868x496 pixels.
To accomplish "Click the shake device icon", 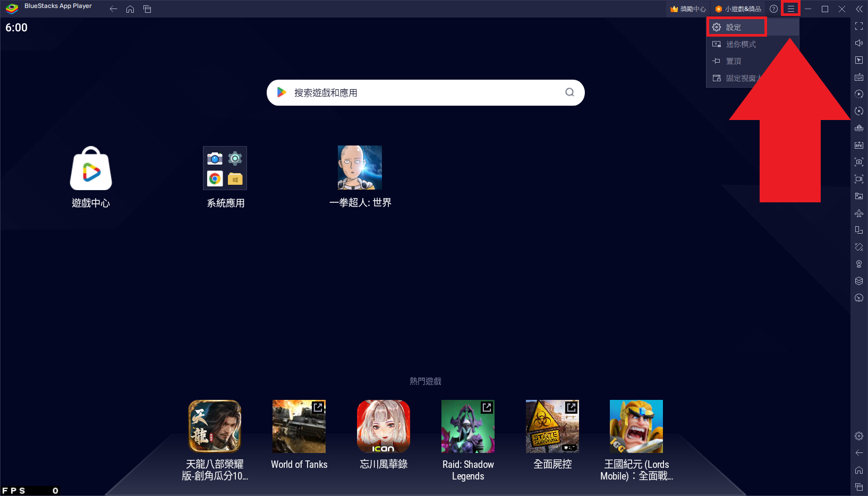I will click(859, 247).
